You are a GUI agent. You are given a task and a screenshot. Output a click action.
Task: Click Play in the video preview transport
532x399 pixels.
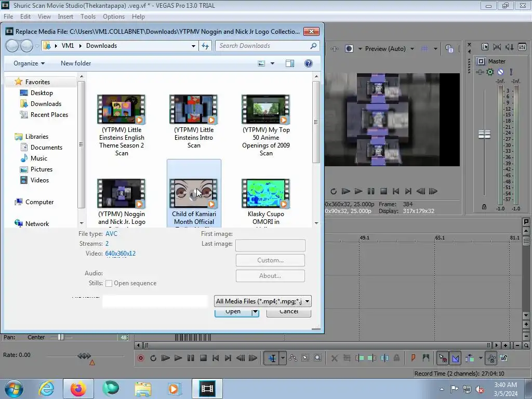pyautogui.click(x=358, y=191)
